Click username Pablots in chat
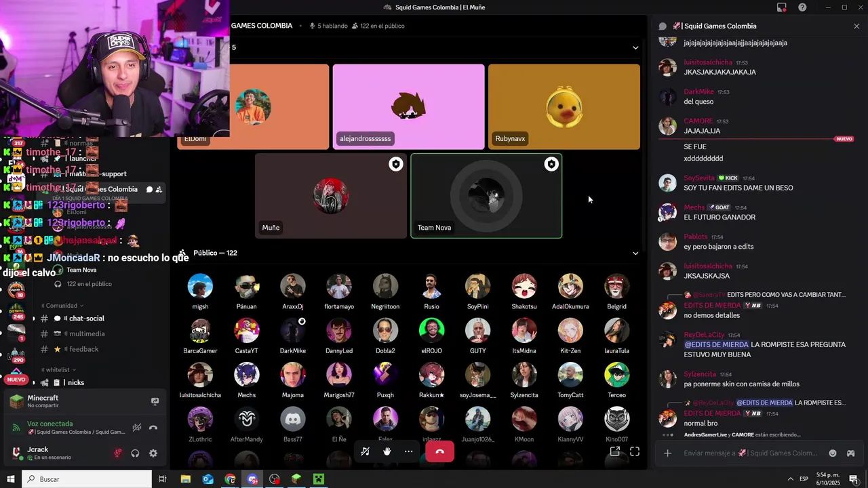The width and height of the screenshot is (868, 488). pos(696,237)
